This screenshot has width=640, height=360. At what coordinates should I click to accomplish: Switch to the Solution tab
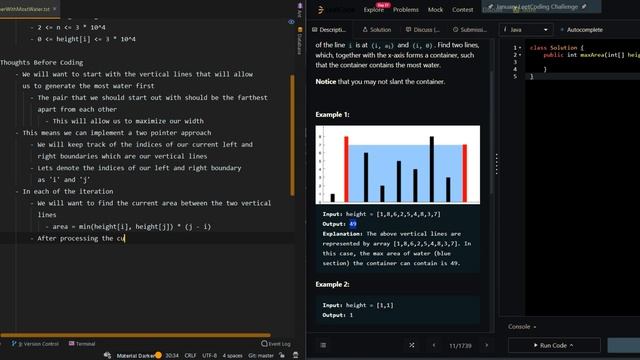(377, 30)
